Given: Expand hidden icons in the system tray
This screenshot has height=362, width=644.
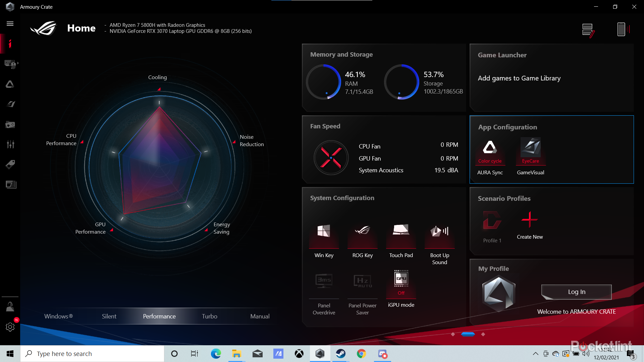Looking at the screenshot, I should (536, 353).
